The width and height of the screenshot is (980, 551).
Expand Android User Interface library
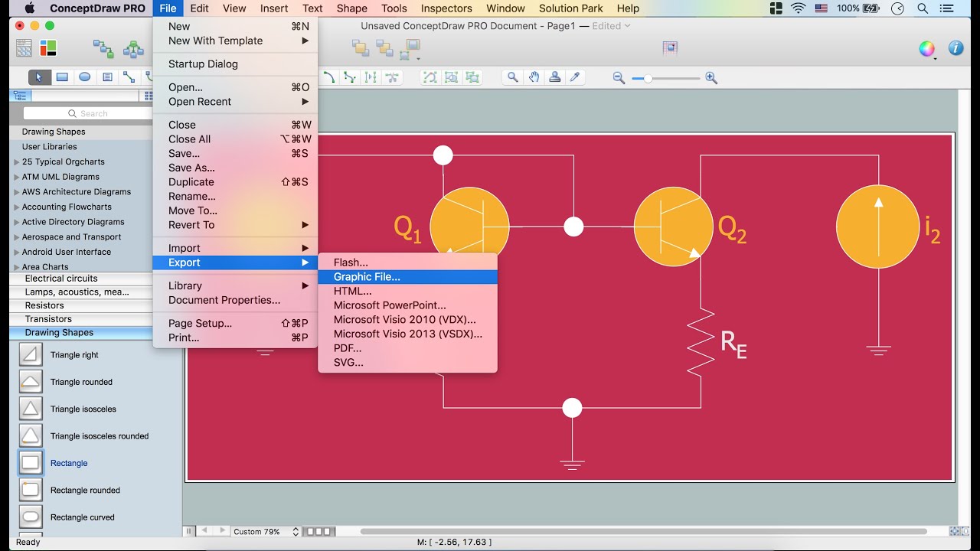17,252
